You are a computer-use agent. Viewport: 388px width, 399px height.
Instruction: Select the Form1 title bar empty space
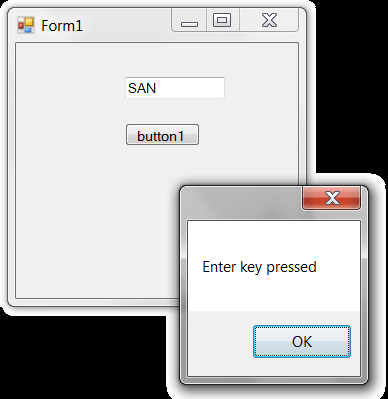click(127, 25)
